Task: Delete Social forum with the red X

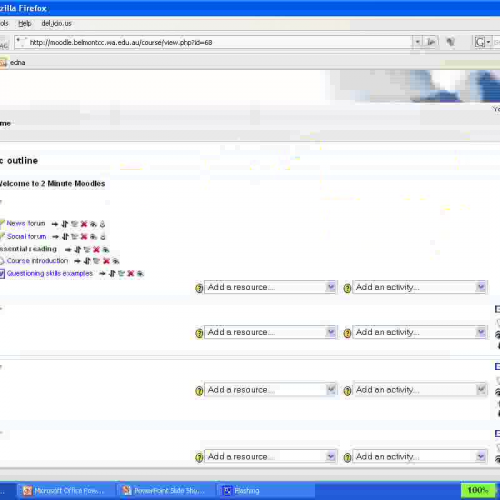Action: (84, 237)
